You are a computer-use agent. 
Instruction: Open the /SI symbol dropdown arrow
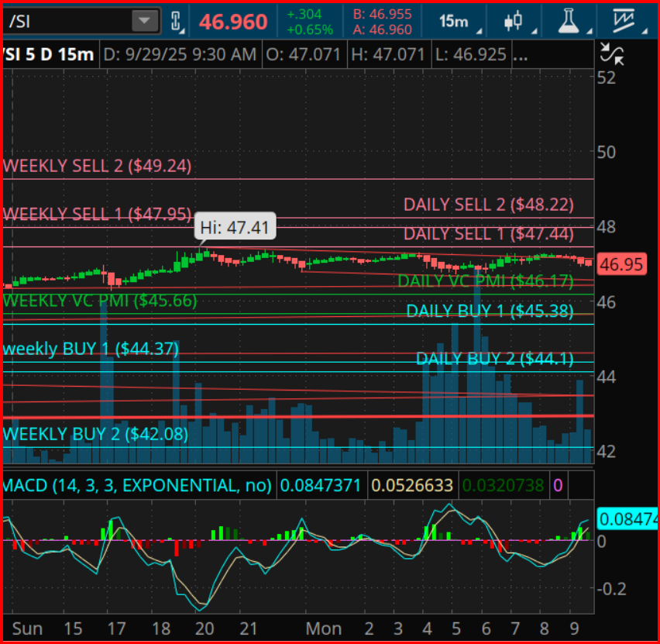145,22
